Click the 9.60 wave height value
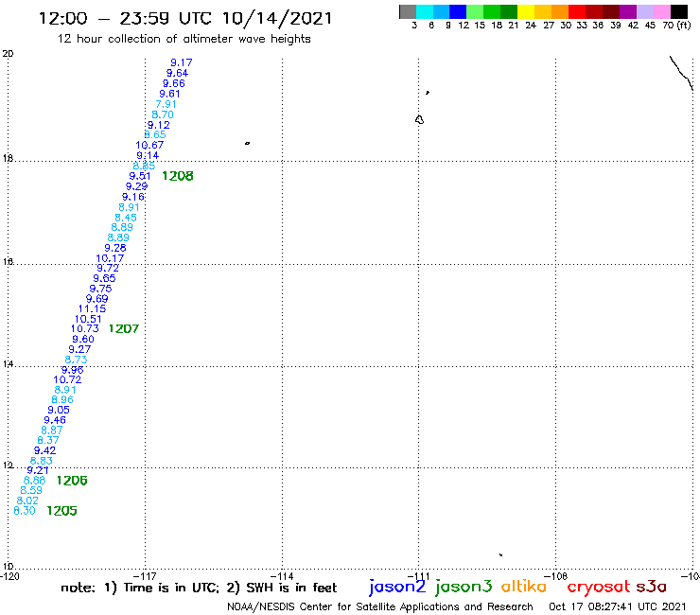This screenshot has height=615, width=700. (x=83, y=339)
